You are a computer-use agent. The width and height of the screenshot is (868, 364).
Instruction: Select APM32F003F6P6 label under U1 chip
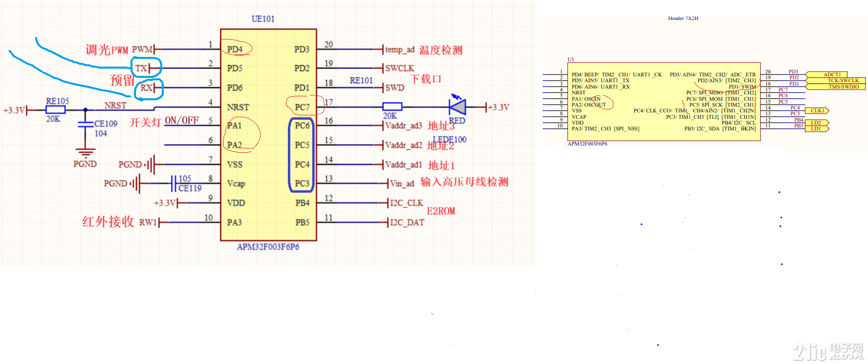[587, 144]
